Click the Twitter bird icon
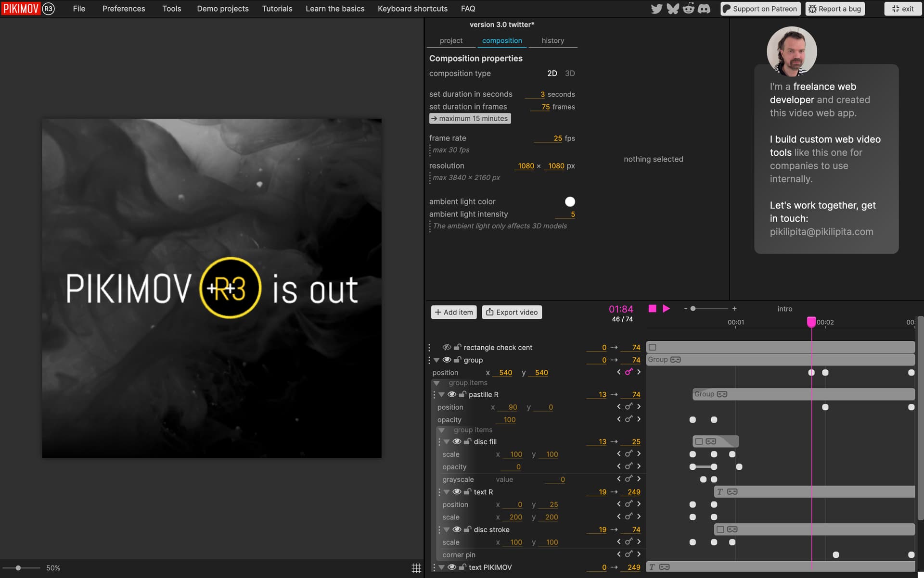This screenshot has width=924, height=578. tap(656, 9)
